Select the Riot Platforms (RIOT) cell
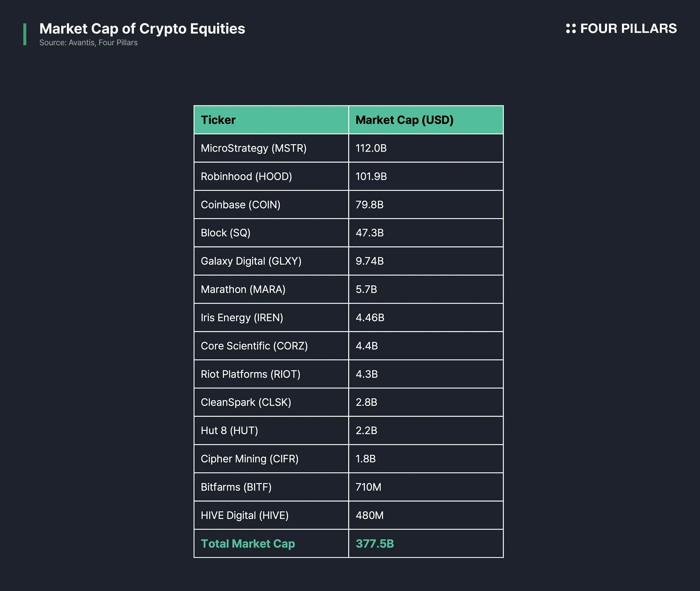 [x=251, y=374]
